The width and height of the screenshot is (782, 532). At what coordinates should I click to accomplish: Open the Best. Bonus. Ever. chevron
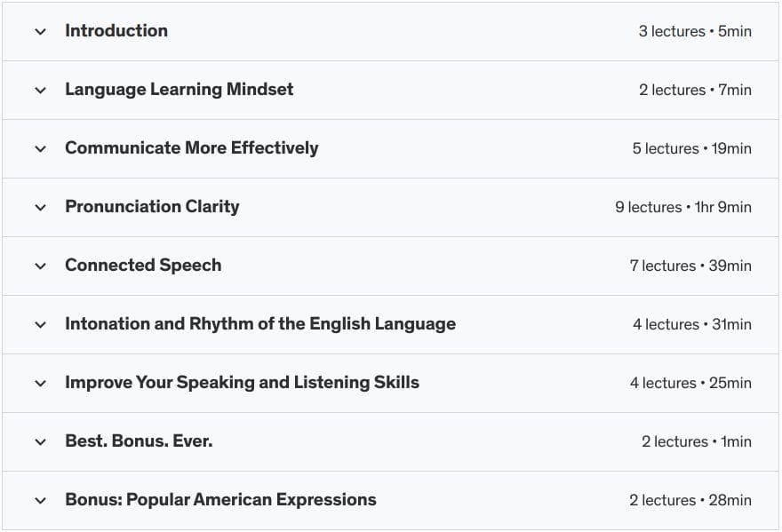coord(40,441)
